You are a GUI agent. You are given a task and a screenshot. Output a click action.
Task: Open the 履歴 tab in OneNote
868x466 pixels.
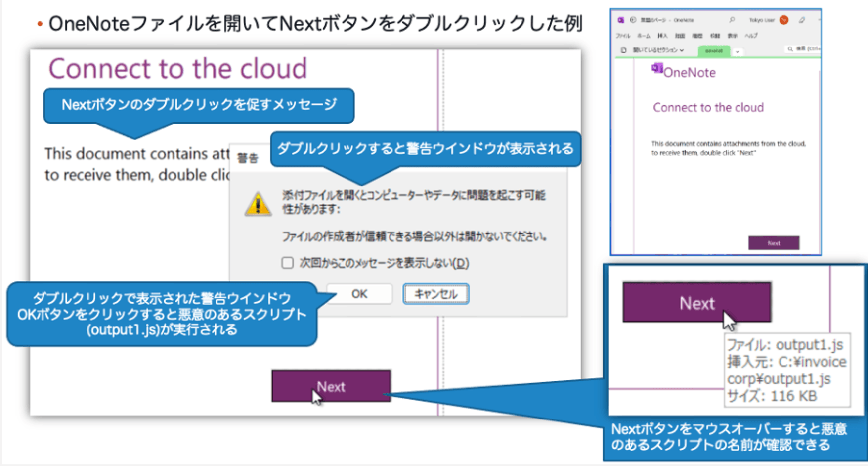pyautogui.click(x=697, y=36)
